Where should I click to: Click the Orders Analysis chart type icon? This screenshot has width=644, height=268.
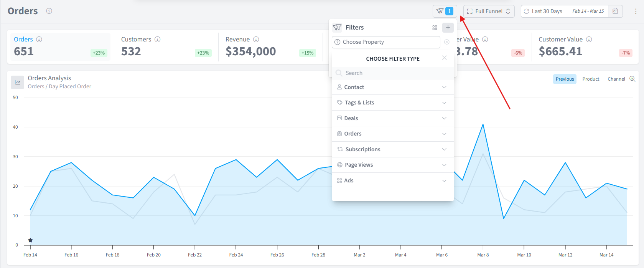17,82
